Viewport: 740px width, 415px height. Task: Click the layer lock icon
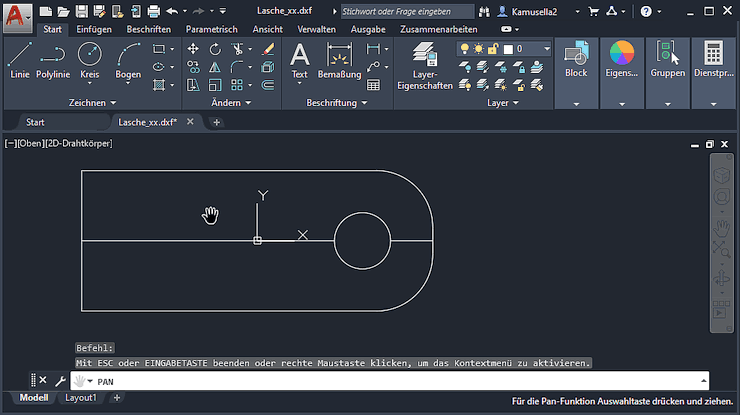[x=519, y=67]
